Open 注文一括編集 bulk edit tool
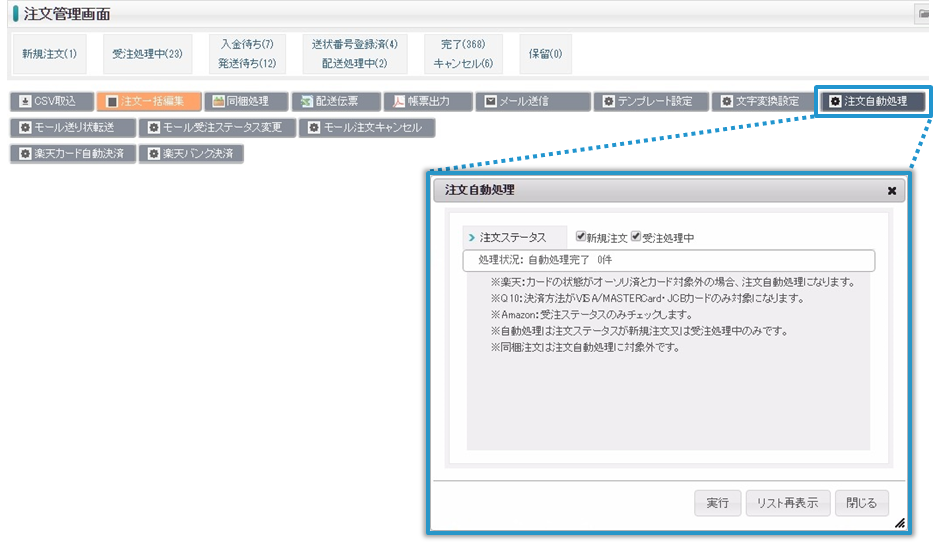 [x=146, y=102]
